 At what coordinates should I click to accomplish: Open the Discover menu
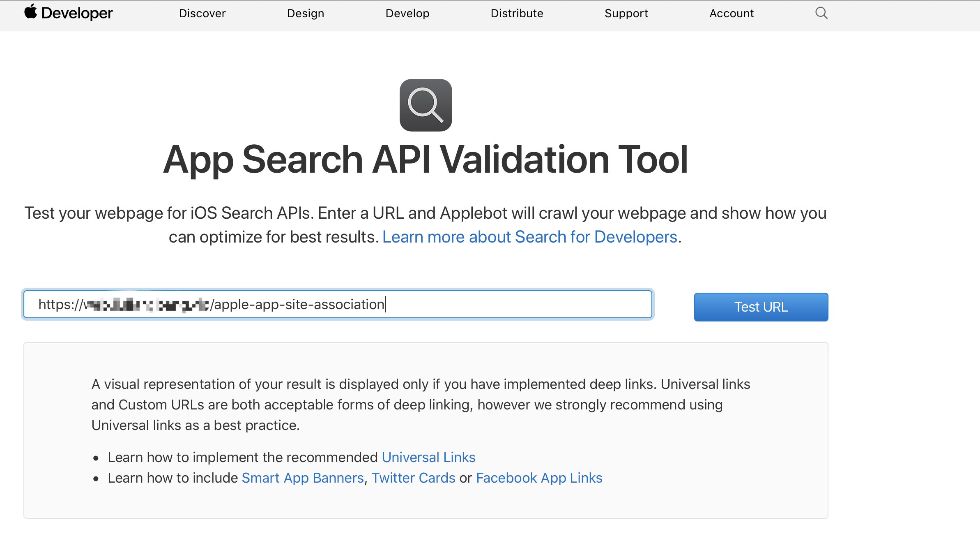[202, 13]
